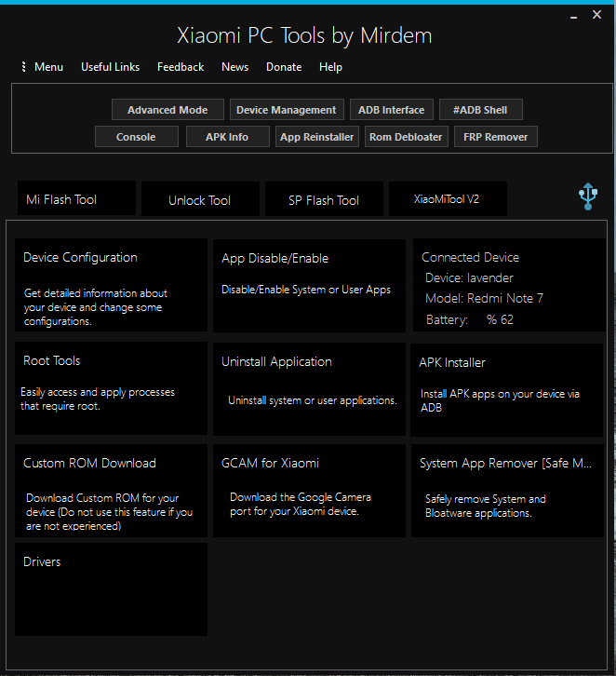Image resolution: width=616 pixels, height=676 pixels.
Task: Open the GCAM for Xiaomi tile
Action: (309, 491)
